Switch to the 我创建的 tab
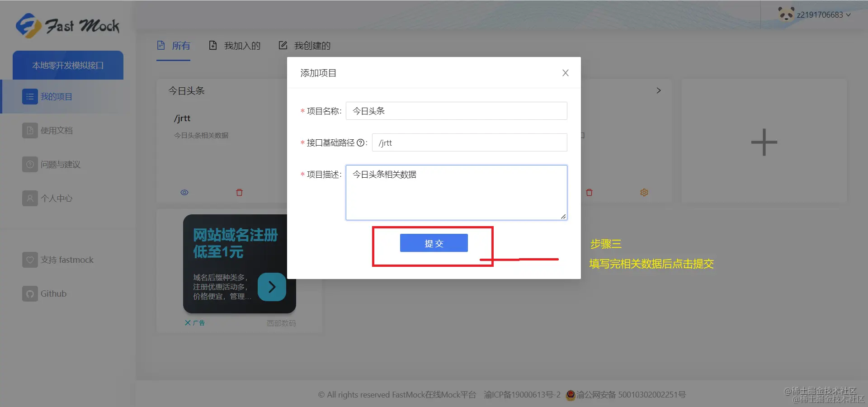 (305, 46)
